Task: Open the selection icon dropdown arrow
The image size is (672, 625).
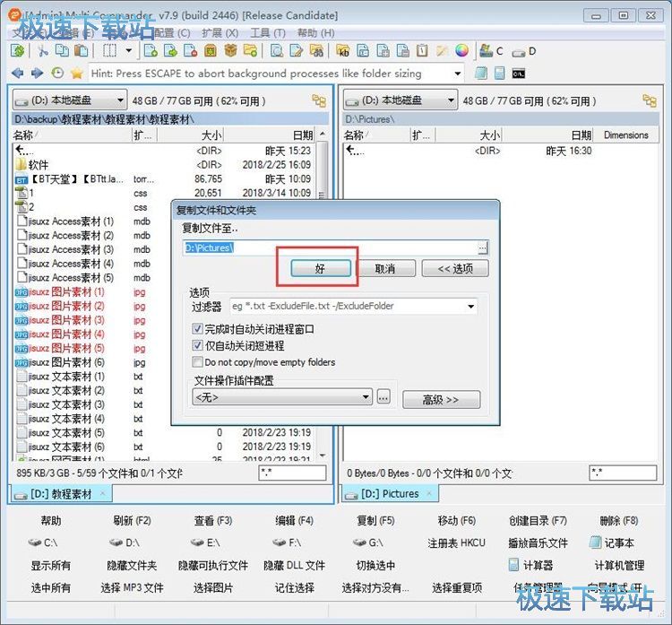Action: click(128, 51)
